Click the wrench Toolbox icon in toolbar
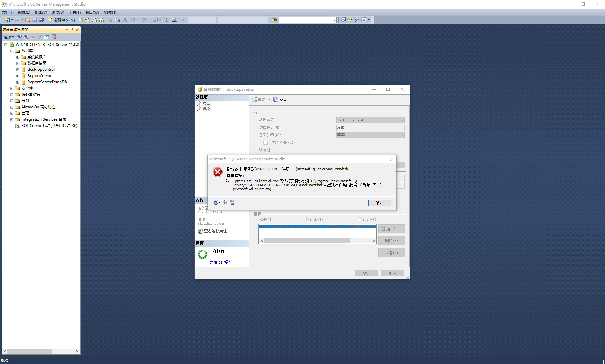605x364 pixels. click(357, 20)
